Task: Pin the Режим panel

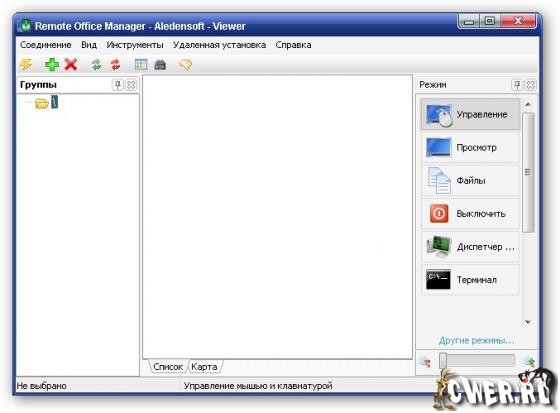Action: click(x=517, y=85)
